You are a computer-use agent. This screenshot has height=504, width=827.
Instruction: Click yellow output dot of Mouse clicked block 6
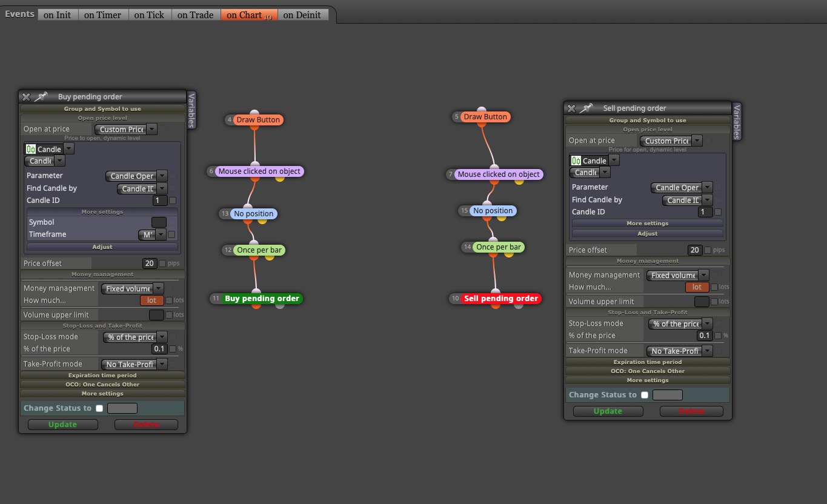(x=280, y=178)
